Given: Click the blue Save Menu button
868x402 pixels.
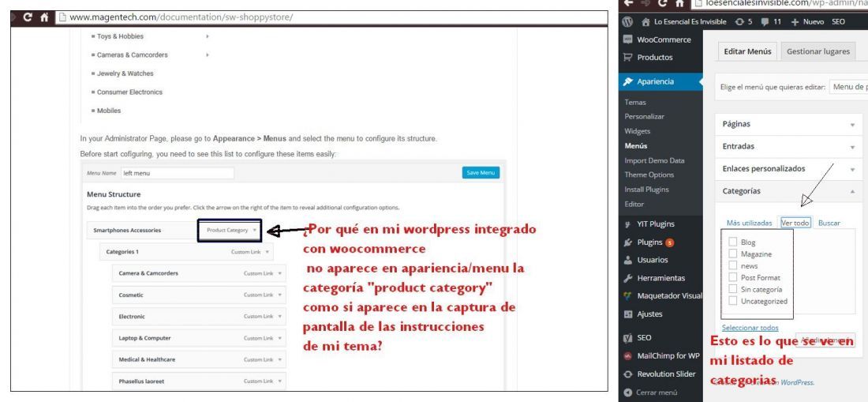Looking at the screenshot, I should point(481,173).
